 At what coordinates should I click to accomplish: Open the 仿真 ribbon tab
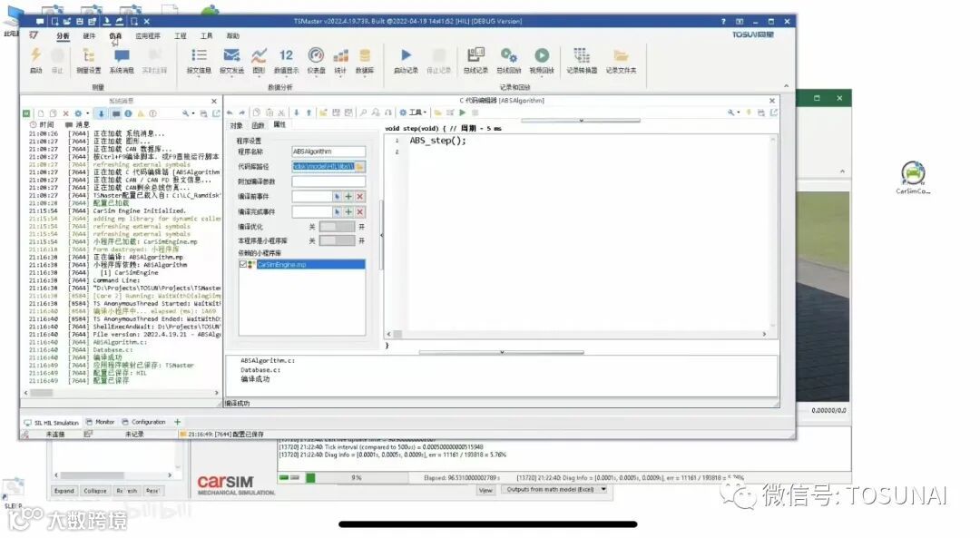click(115, 36)
